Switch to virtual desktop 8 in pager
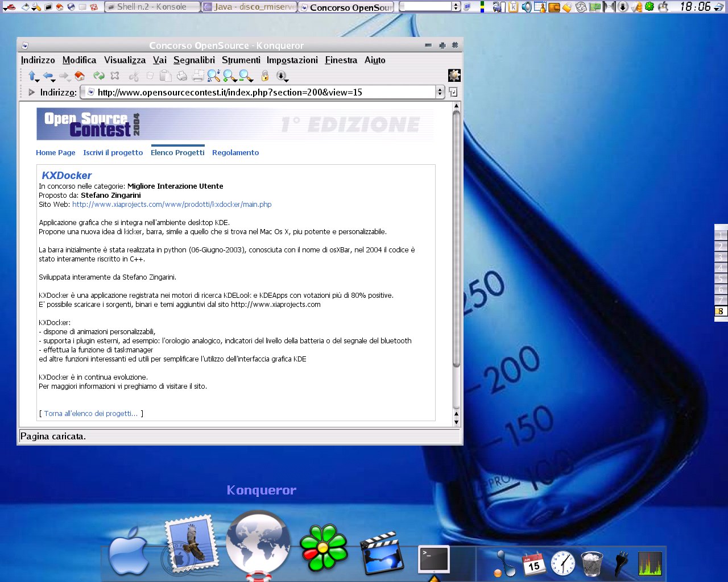The image size is (728, 582). coord(721,311)
